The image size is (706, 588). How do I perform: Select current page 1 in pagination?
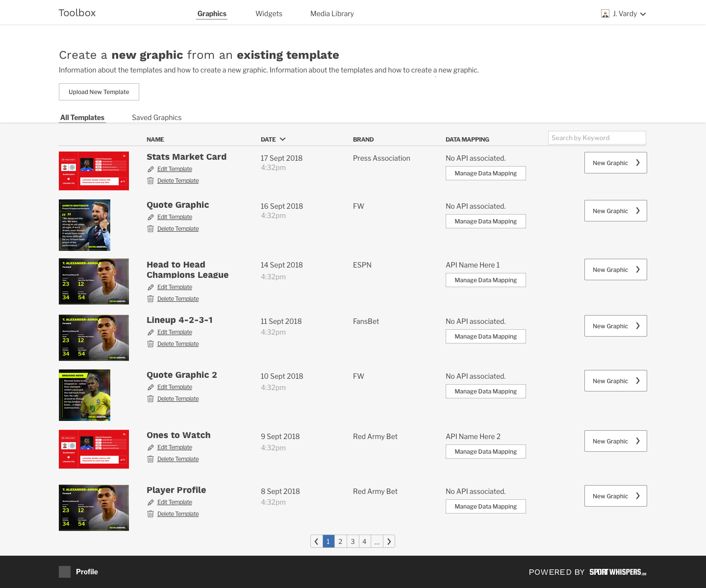[x=328, y=541]
